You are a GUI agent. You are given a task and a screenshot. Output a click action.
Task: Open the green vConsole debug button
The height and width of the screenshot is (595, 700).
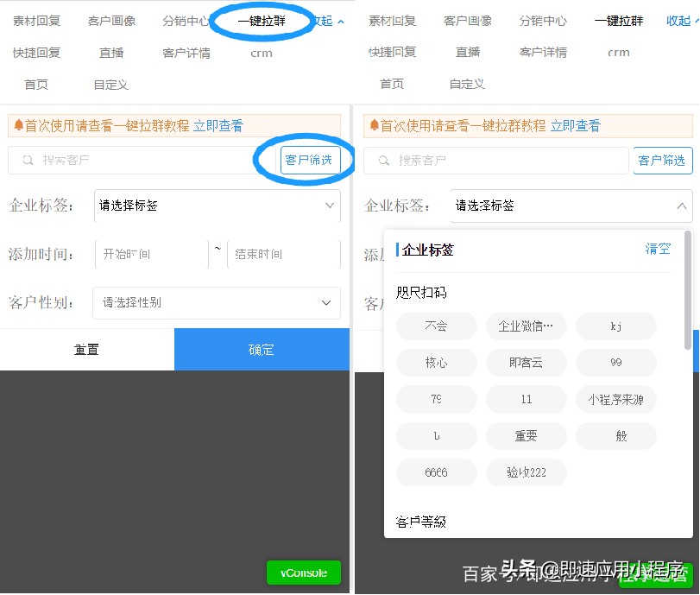click(303, 573)
